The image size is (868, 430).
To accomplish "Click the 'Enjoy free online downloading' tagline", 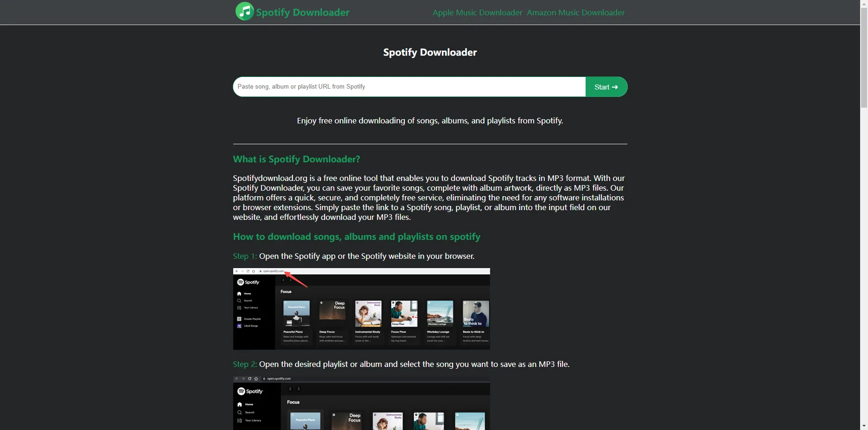I will [x=430, y=121].
